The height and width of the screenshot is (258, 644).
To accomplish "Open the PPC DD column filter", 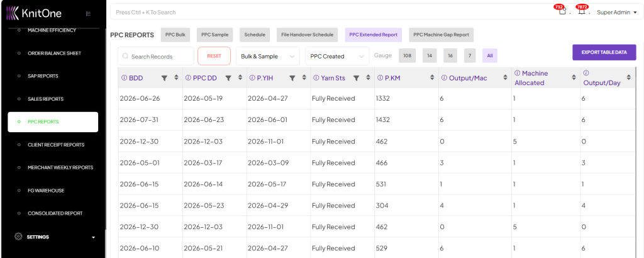I will tap(228, 78).
